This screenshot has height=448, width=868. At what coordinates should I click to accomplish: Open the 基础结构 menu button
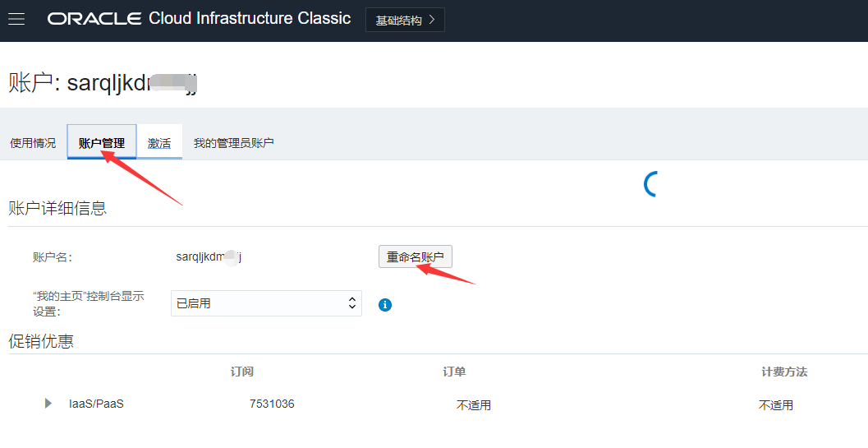click(405, 21)
